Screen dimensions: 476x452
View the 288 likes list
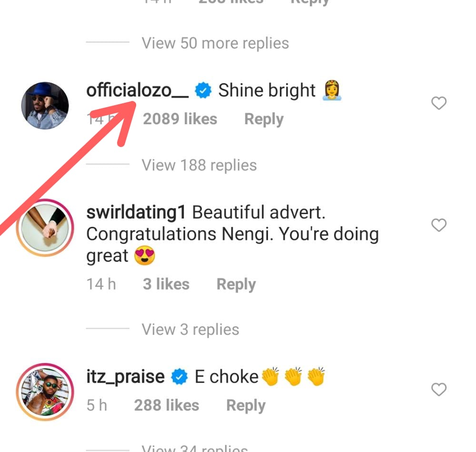[x=167, y=405]
